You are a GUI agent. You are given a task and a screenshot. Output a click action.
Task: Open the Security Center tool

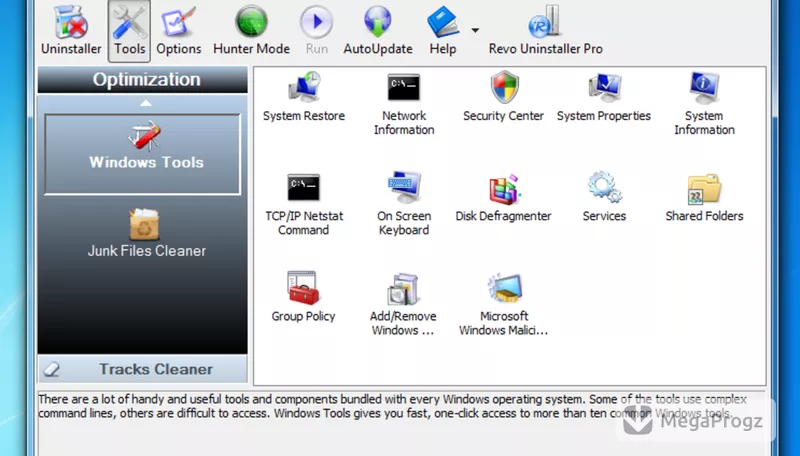[x=504, y=98]
